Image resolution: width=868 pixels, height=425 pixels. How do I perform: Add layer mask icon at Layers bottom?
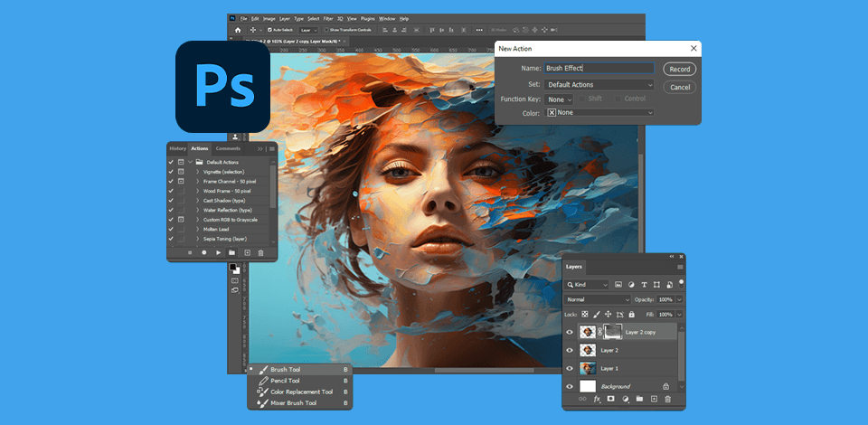pyautogui.click(x=611, y=399)
